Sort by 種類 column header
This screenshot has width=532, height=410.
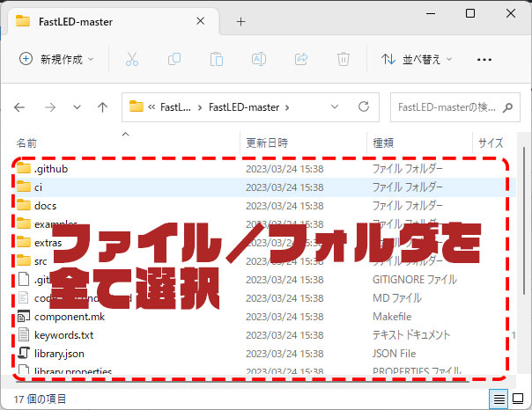click(x=383, y=143)
